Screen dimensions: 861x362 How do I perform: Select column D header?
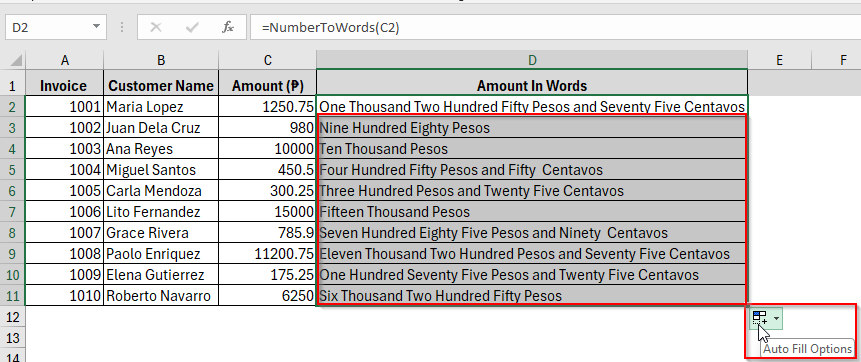click(x=532, y=60)
